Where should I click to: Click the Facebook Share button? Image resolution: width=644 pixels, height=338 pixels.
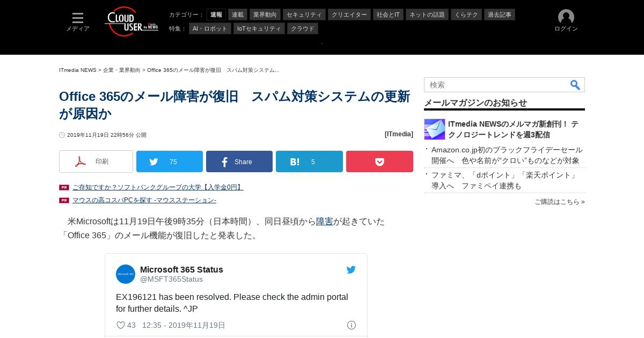tap(239, 161)
